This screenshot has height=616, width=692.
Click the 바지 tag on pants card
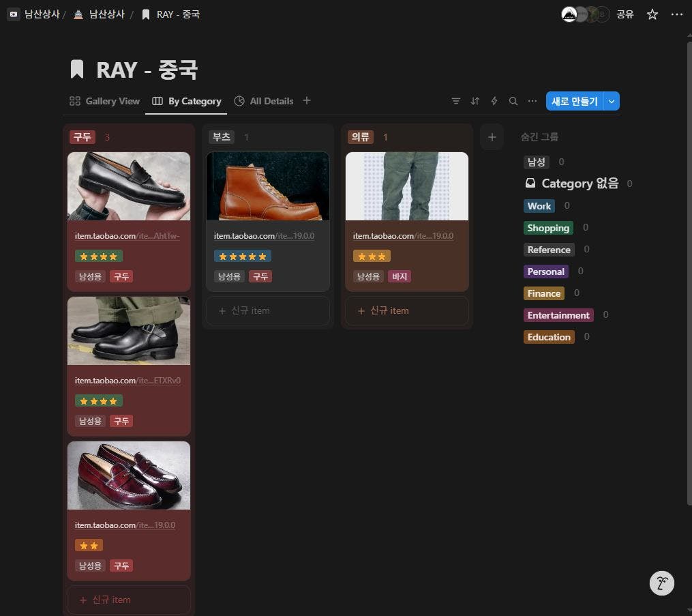400,276
